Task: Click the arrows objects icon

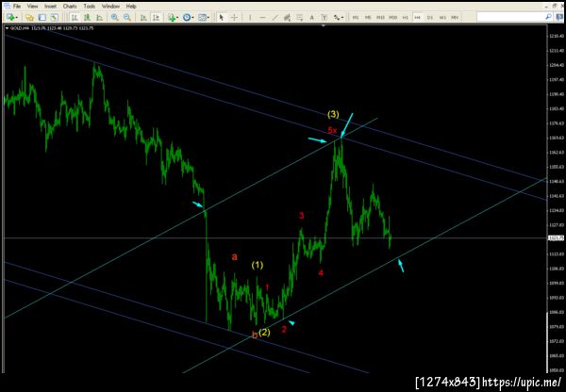Action: point(337,17)
